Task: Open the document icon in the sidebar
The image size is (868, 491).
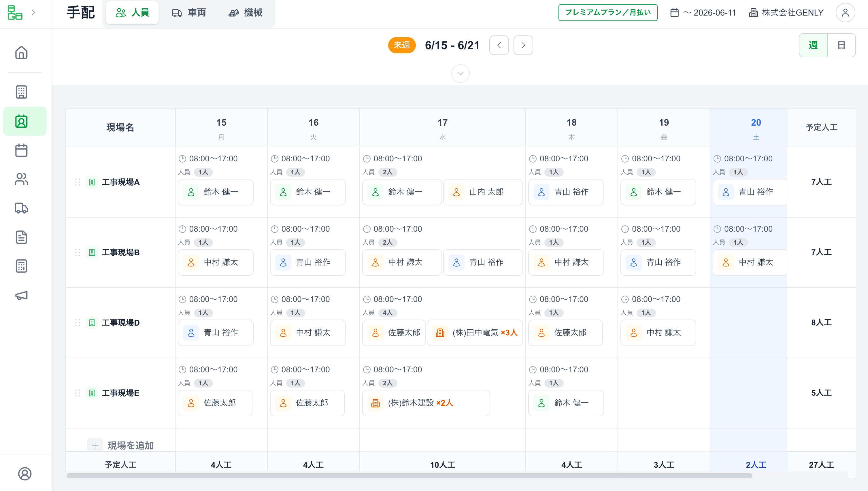Action: click(x=21, y=237)
